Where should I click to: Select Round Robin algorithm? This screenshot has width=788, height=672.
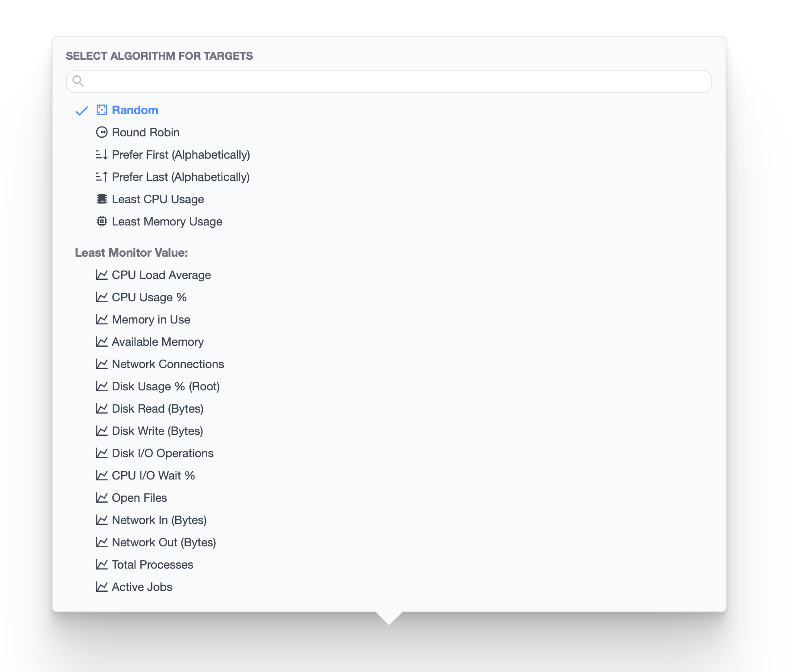(145, 132)
